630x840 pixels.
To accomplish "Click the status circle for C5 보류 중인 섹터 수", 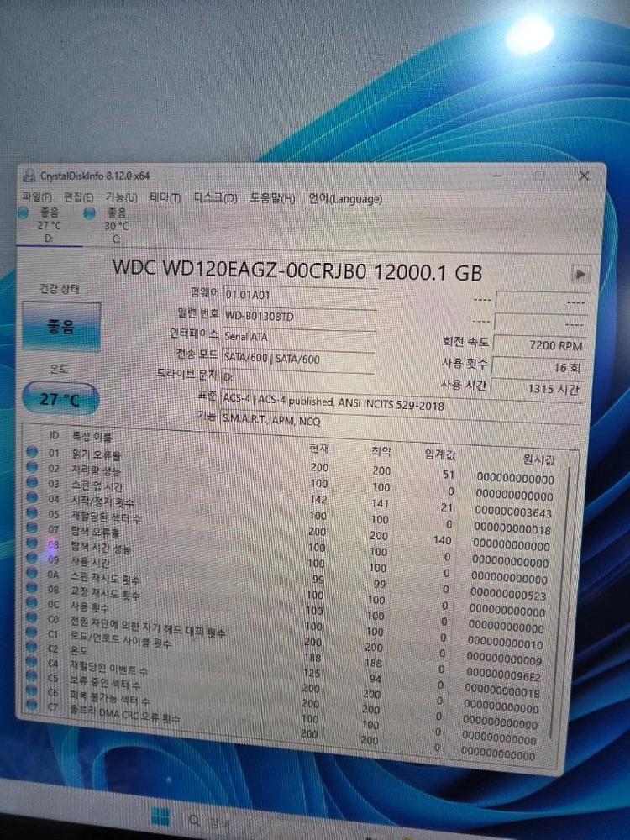I will [32, 676].
